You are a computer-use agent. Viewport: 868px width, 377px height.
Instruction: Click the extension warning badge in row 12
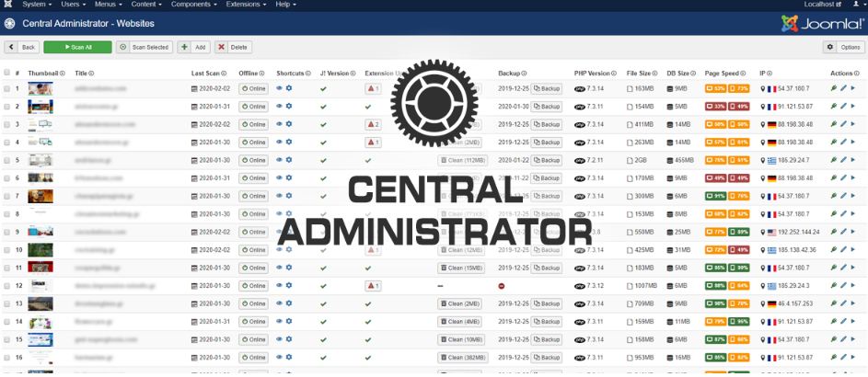tap(373, 286)
